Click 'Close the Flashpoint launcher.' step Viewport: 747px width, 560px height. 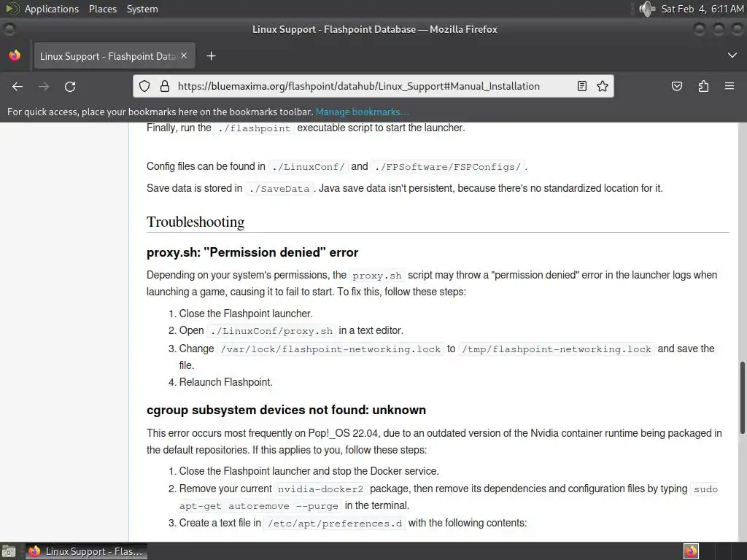[x=246, y=314]
